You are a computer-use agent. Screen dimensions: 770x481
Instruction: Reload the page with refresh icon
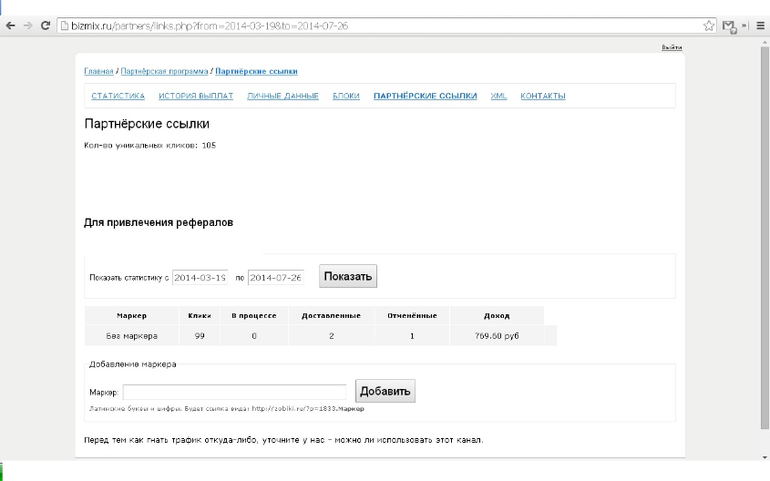point(45,26)
